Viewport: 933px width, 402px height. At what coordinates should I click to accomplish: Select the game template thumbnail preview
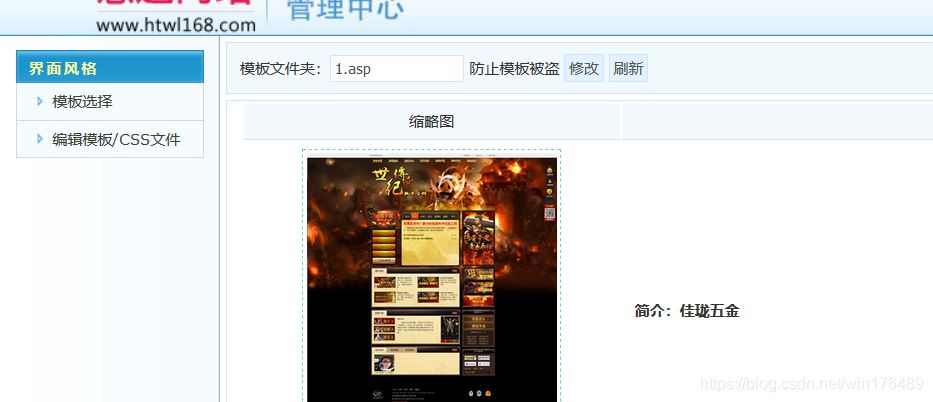point(431,278)
